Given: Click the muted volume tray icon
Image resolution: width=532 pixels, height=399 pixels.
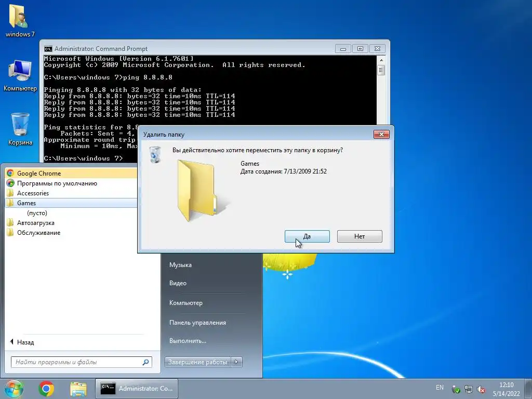Looking at the screenshot, I should 481,389.
